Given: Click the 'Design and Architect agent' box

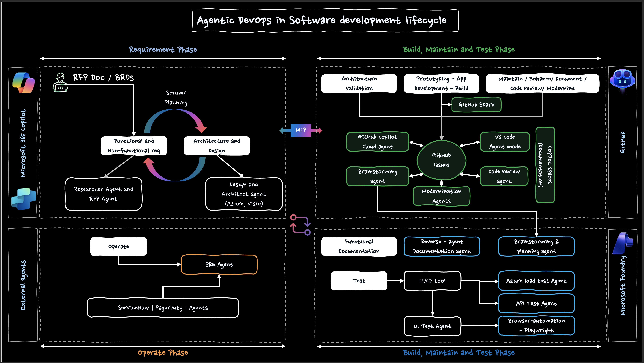Looking at the screenshot, I should click(x=244, y=194).
